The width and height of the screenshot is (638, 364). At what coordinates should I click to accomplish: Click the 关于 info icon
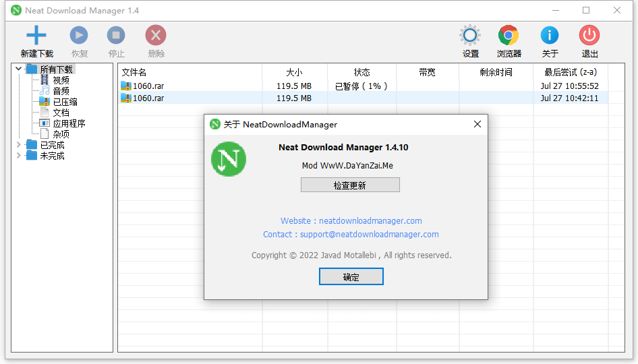549,35
